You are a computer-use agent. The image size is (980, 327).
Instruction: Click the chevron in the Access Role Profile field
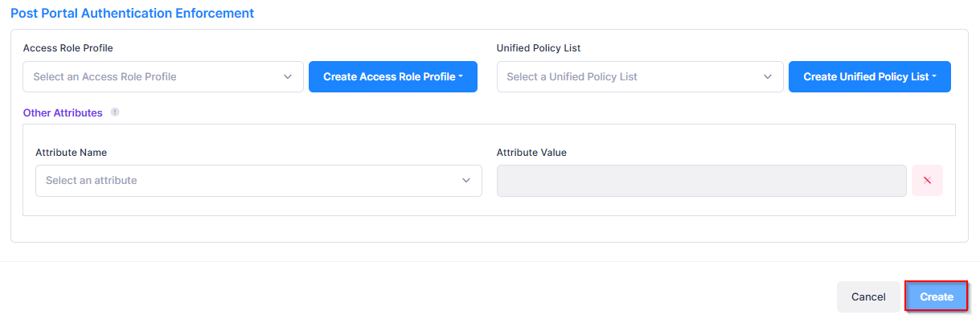(x=288, y=77)
